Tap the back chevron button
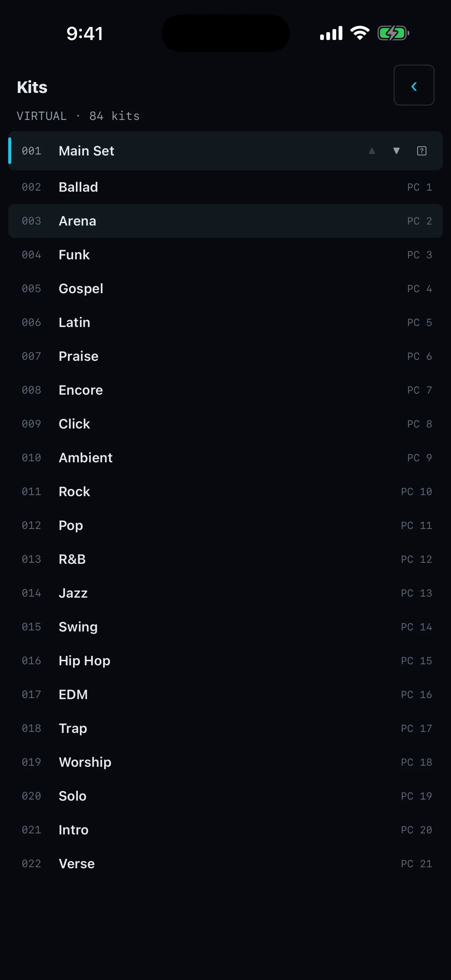Image resolution: width=451 pixels, height=980 pixels. 414,85
